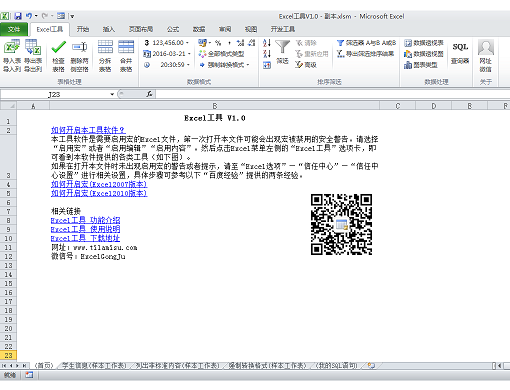Click the large funnel 筛选 filter button

(x=282, y=51)
